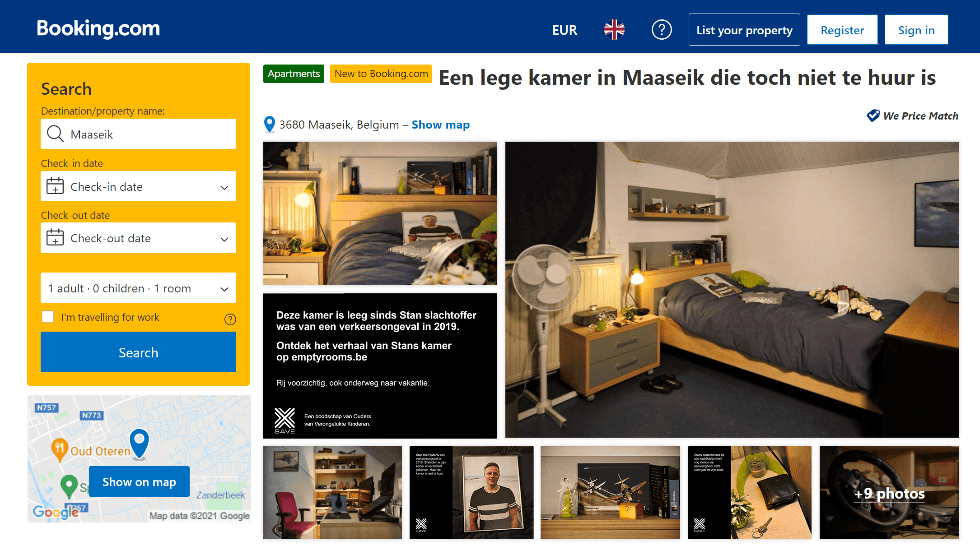The width and height of the screenshot is (980, 555).
Task: Click the check-out calendar icon
Action: pos(55,237)
